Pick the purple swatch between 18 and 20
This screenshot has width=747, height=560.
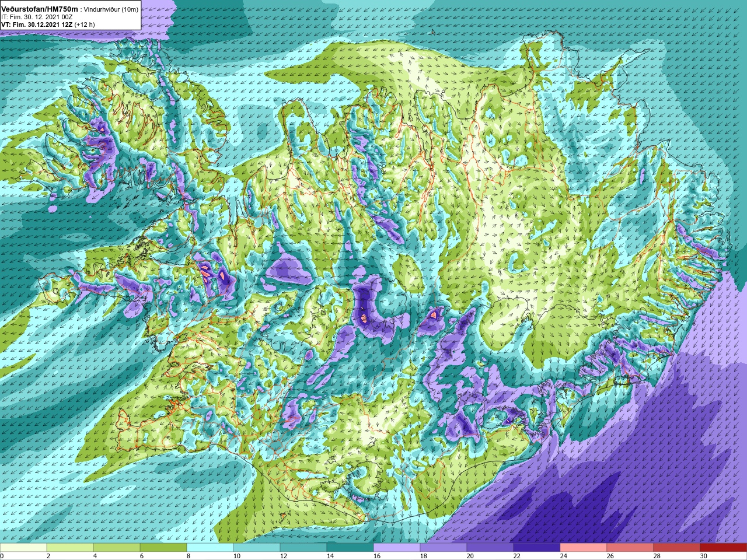pyautogui.click(x=444, y=548)
